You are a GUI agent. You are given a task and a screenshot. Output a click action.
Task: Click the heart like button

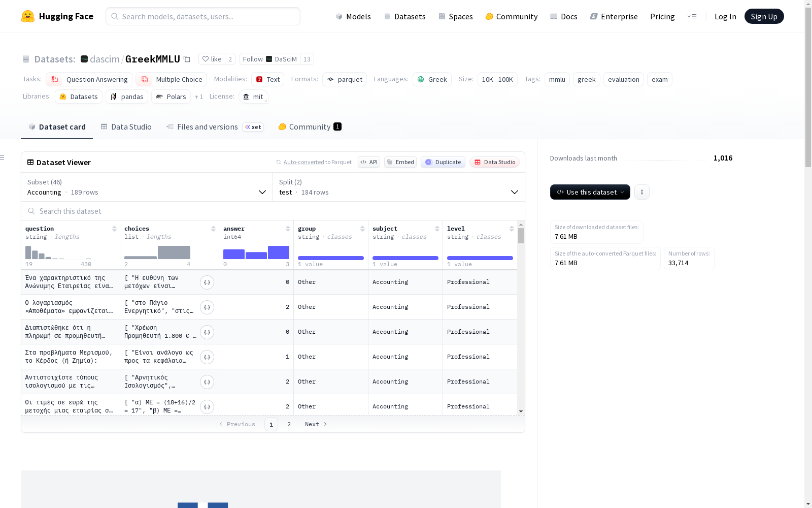click(212, 59)
